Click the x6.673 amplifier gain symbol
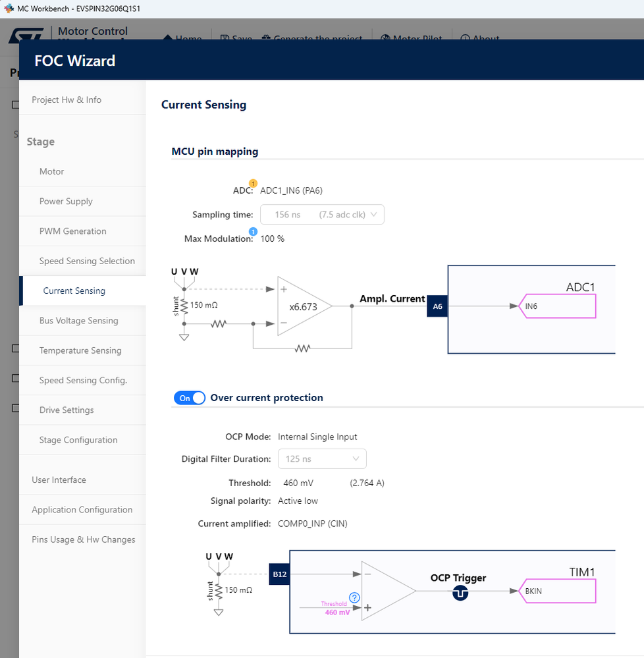 pos(304,306)
